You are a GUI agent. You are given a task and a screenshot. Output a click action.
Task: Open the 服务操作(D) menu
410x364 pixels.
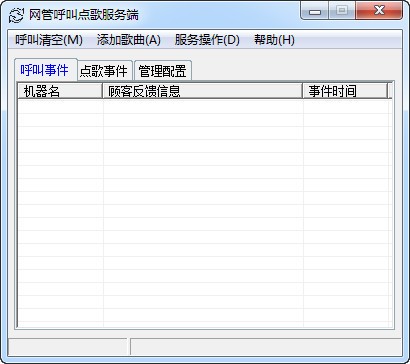207,40
